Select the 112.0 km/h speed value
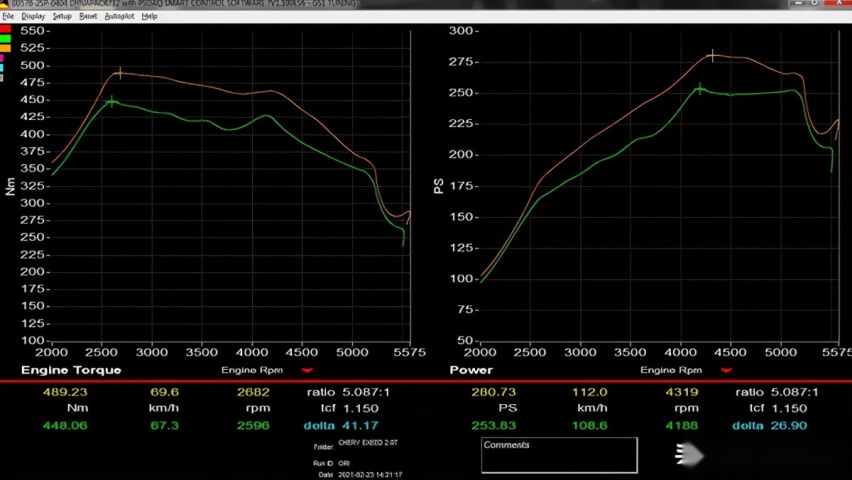852x480 pixels. (590, 392)
